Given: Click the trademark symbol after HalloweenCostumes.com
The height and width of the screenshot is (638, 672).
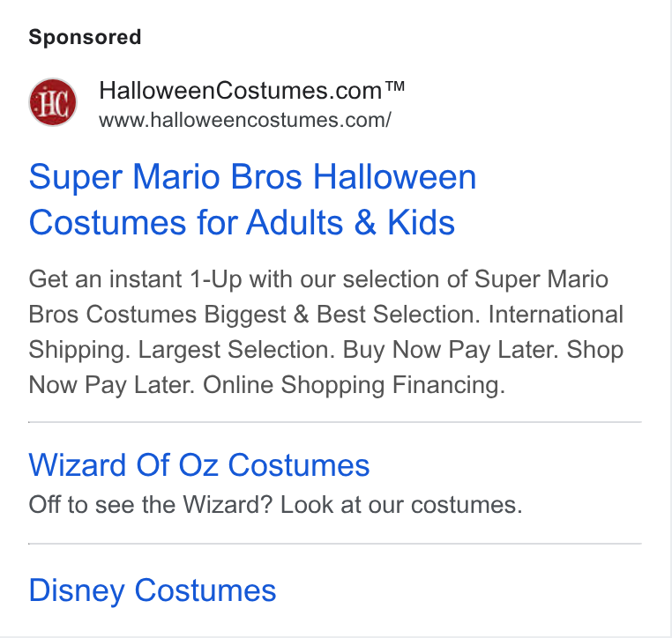Looking at the screenshot, I should pyautogui.click(x=395, y=86).
